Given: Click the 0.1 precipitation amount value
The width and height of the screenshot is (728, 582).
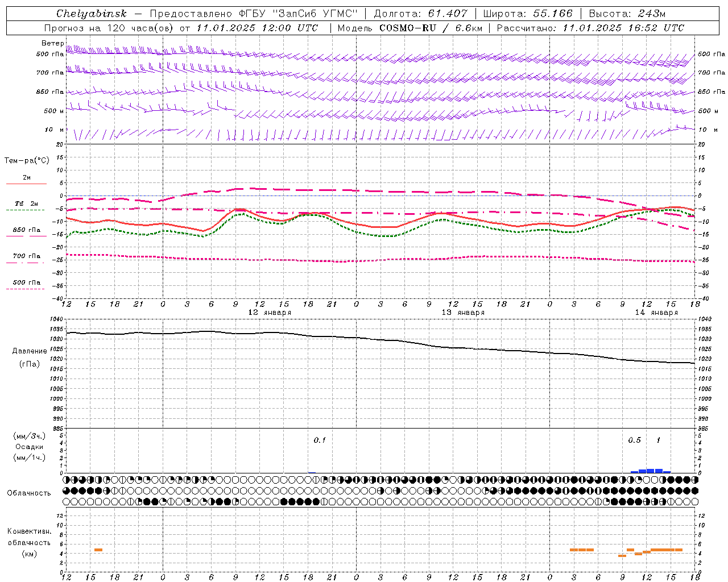Looking at the screenshot, I should [320, 440].
